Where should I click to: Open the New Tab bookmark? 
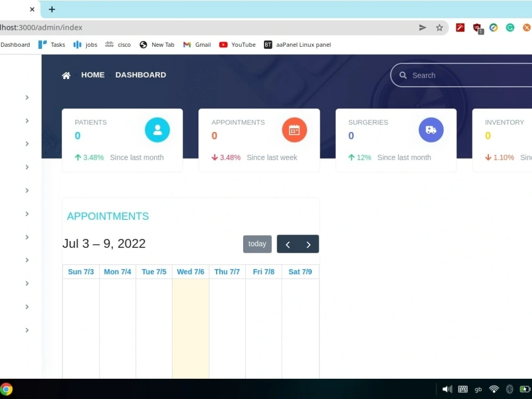click(157, 45)
